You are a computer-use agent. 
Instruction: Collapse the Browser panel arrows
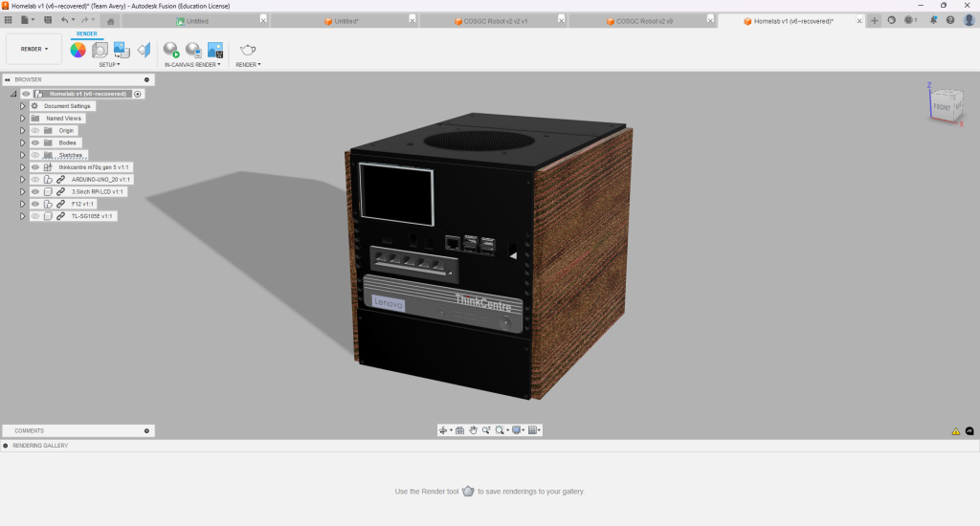pos(8,80)
